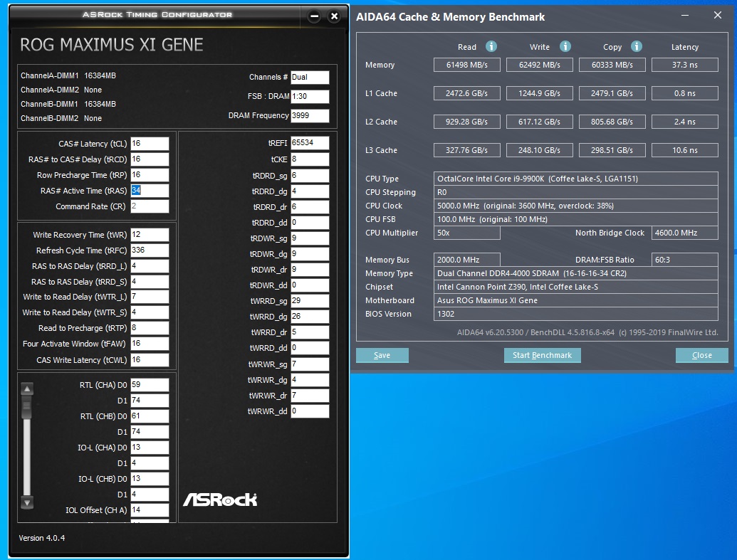The width and height of the screenshot is (737, 560).
Task: Click the L1 Cache Read value 2472.6 GB/s
Action: tap(466, 93)
